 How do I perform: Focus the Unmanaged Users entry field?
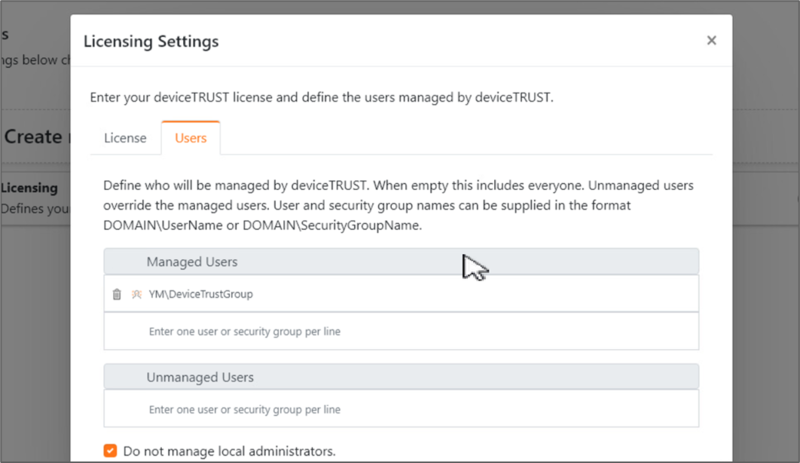[x=401, y=409]
